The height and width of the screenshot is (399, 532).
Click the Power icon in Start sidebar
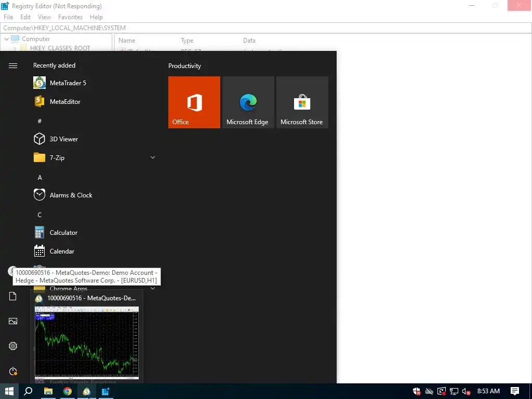tap(13, 371)
